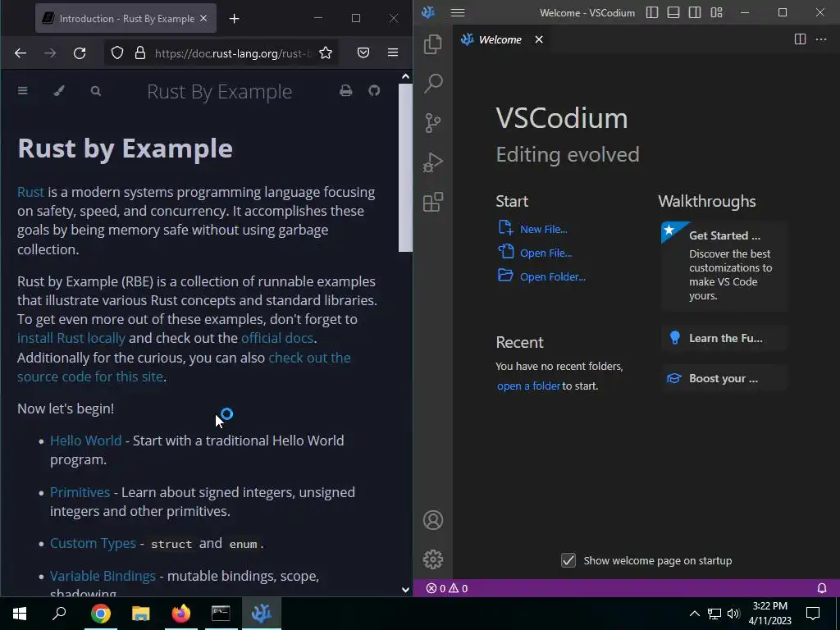Reload the Rust By Example page

80,52
